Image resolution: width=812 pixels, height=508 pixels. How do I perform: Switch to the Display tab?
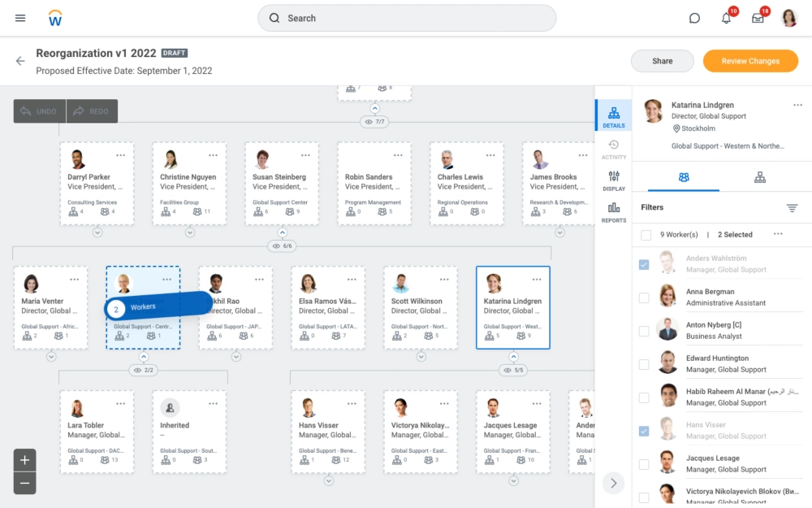614,180
